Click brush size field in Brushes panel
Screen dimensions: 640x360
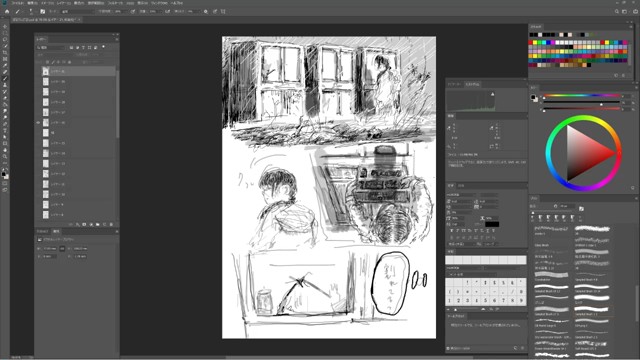coord(567,206)
